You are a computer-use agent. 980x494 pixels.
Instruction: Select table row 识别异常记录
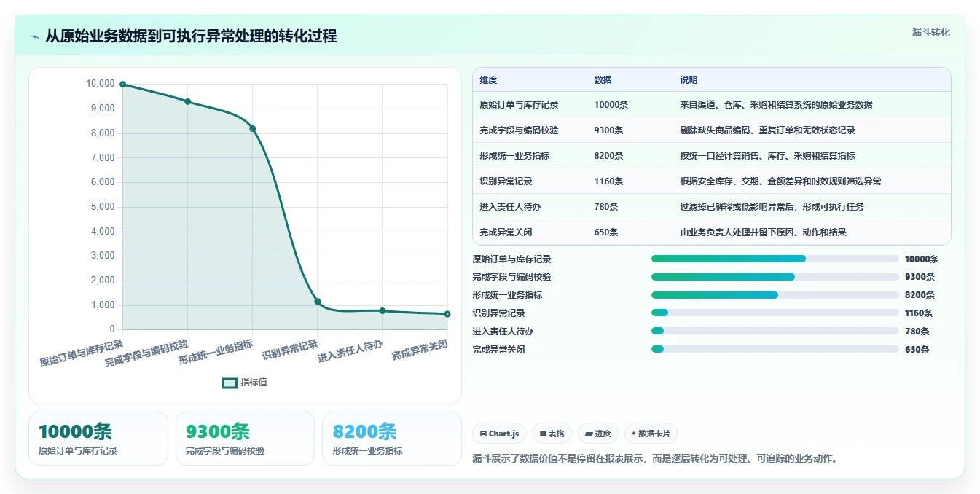click(x=712, y=181)
